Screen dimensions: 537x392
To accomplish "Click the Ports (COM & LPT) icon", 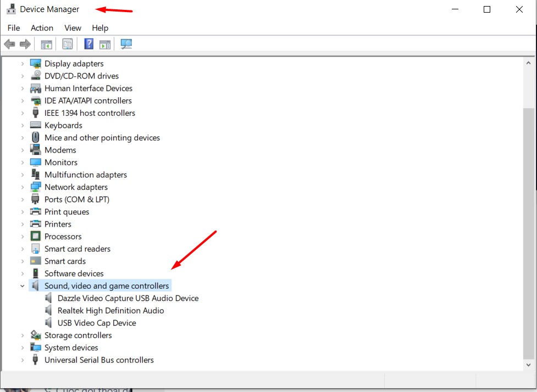I will click(x=35, y=199).
